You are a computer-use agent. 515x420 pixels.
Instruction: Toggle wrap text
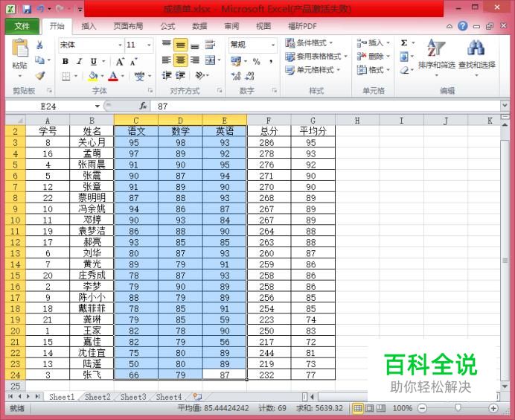(210, 45)
